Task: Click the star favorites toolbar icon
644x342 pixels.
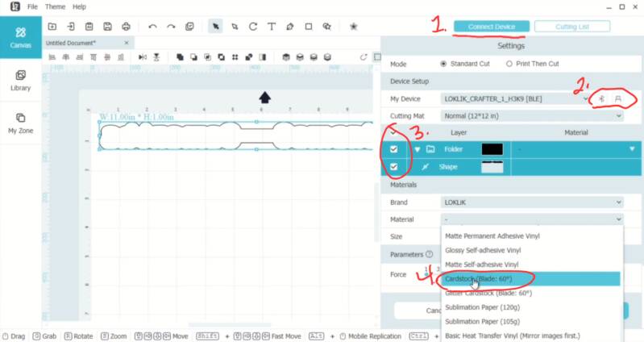Action: (x=353, y=27)
